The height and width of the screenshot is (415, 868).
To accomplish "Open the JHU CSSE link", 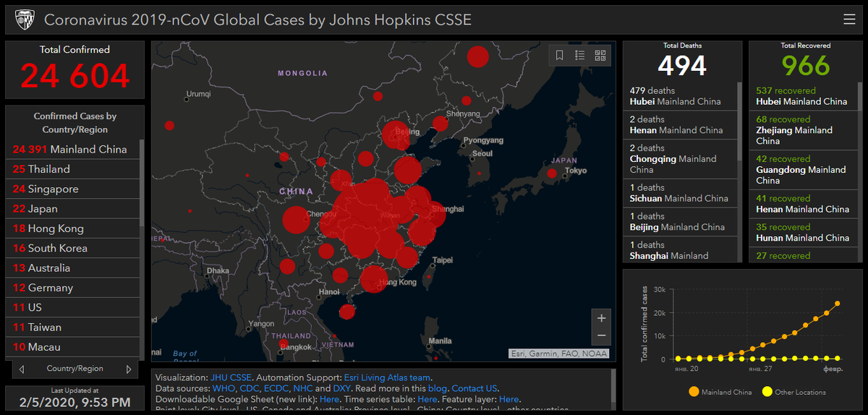I will tap(231, 377).
